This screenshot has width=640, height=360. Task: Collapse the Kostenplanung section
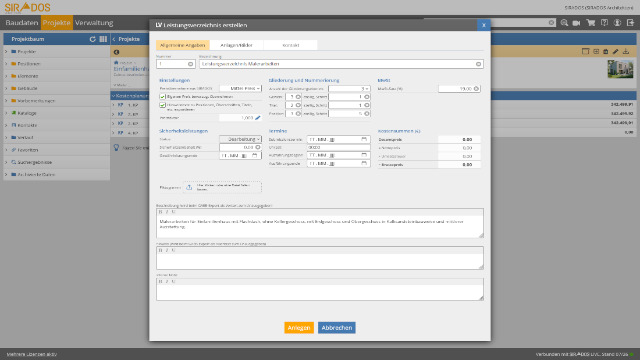tap(113, 96)
